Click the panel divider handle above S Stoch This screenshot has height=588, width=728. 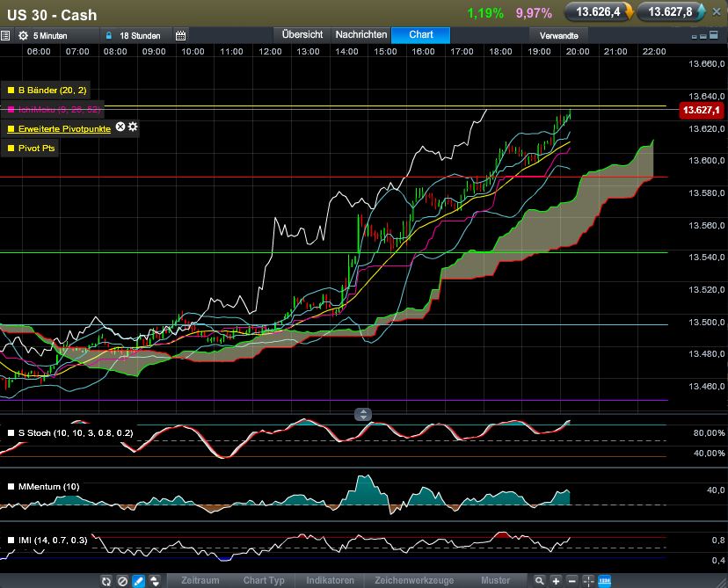(x=362, y=414)
